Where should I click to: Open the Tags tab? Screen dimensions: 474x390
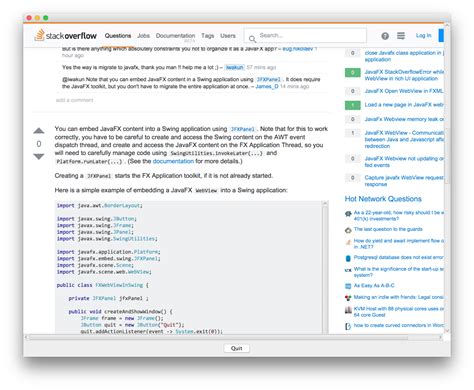click(x=207, y=36)
